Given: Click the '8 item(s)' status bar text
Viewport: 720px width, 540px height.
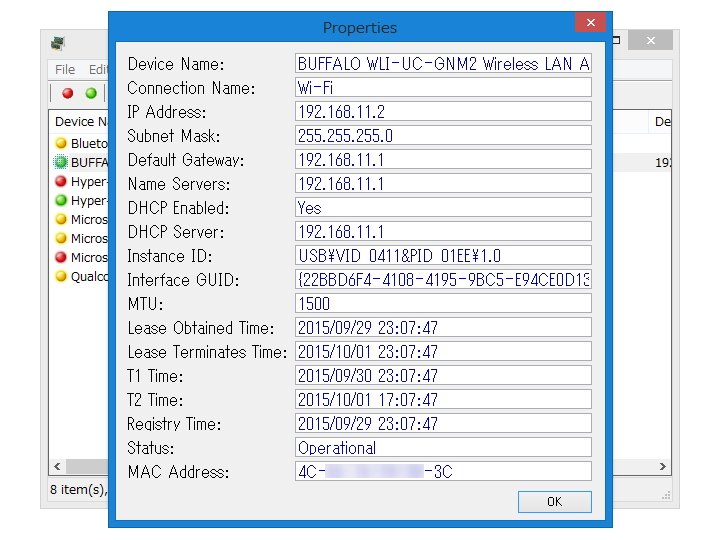Looking at the screenshot, I should [78, 489].
